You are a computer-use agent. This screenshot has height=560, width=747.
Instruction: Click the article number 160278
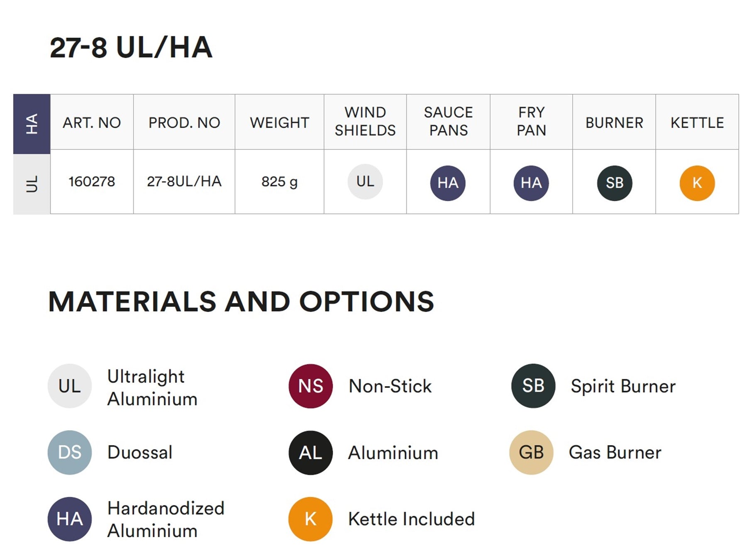point(92,182)
